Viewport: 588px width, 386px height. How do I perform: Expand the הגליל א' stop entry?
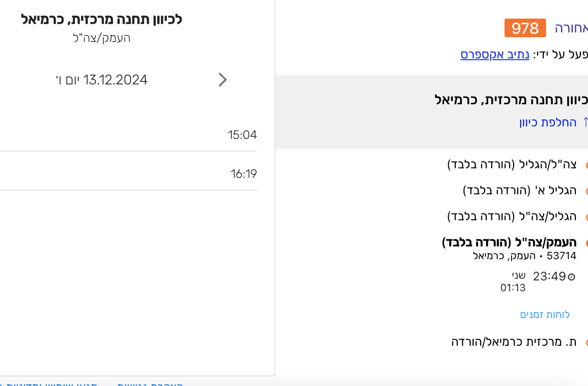(519, 190)
